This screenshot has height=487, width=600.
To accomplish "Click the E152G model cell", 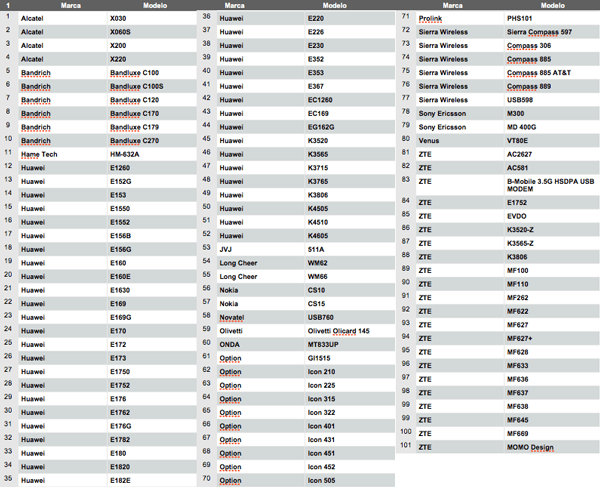I will 152,181.
